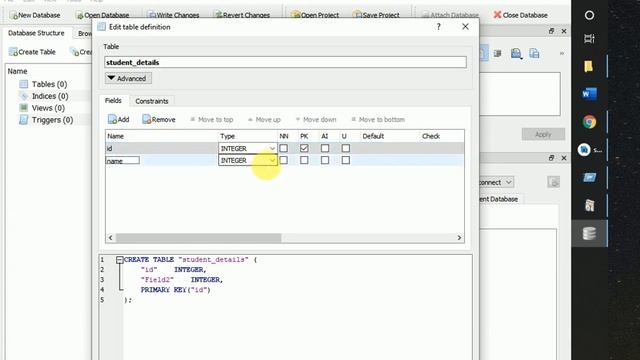Click horizontal scrollbar right arrow
Image resolution: width=640 pixels, height=360 pixels.
point(459,238)
